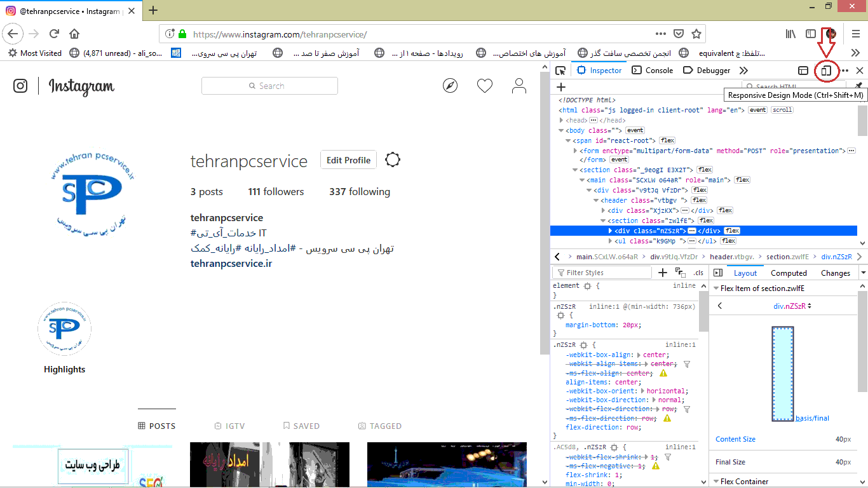868x488 pixels.
Task: Expand the head element node
Action: point(562,120)
